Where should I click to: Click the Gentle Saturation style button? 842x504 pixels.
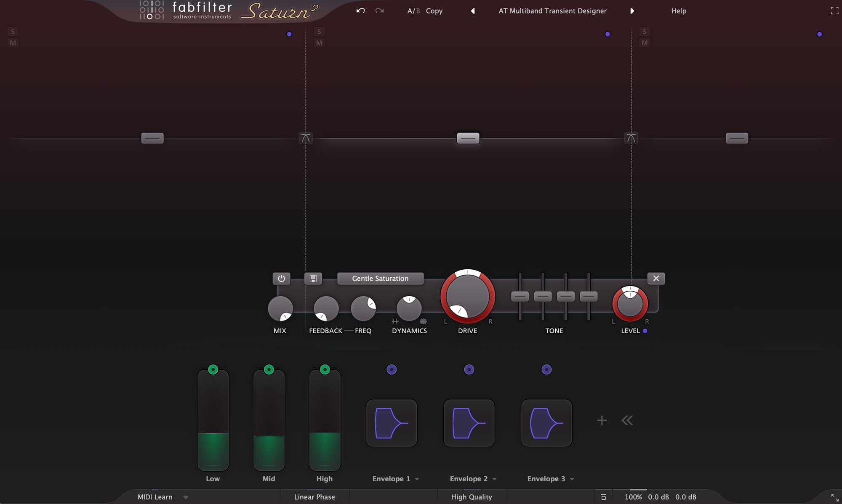[380, 279]
